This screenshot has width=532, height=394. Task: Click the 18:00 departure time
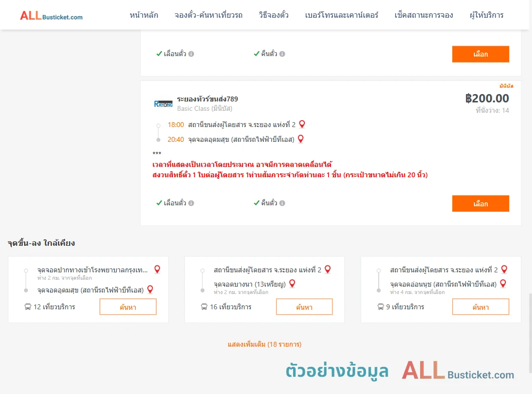pyautogui.click(x=176, y=125)
